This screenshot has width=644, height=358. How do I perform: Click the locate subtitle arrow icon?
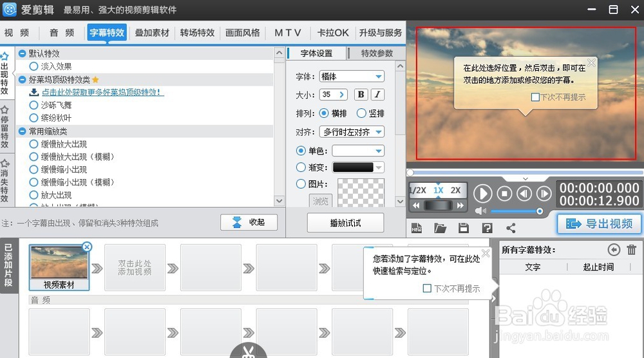pos(614,250)
